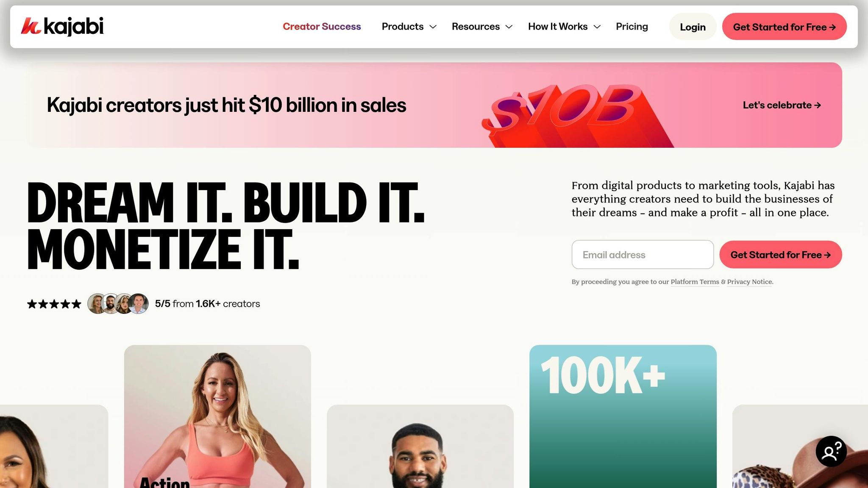
Task: Click the Login button
Action: [x=693, y=27]
